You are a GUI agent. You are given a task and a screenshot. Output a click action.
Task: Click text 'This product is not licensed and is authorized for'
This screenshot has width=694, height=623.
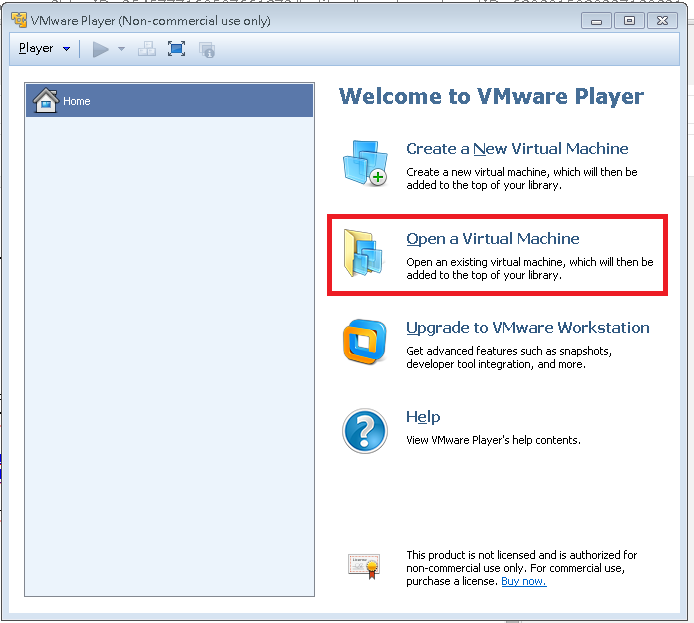coord(522,555)
